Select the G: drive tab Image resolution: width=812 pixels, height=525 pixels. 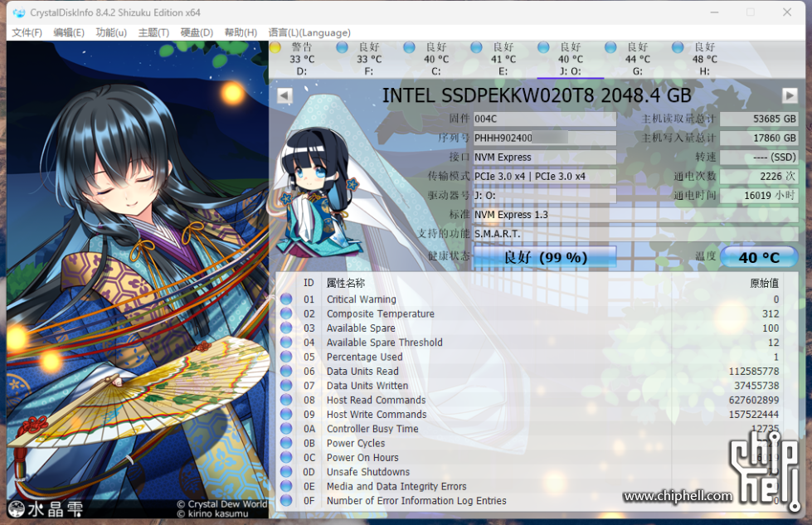click(638, 59)
